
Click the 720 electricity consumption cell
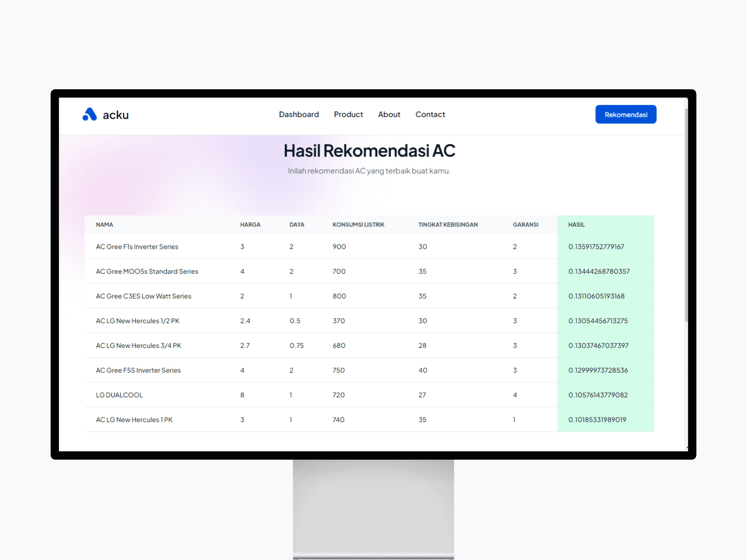[x=338, y=395]
